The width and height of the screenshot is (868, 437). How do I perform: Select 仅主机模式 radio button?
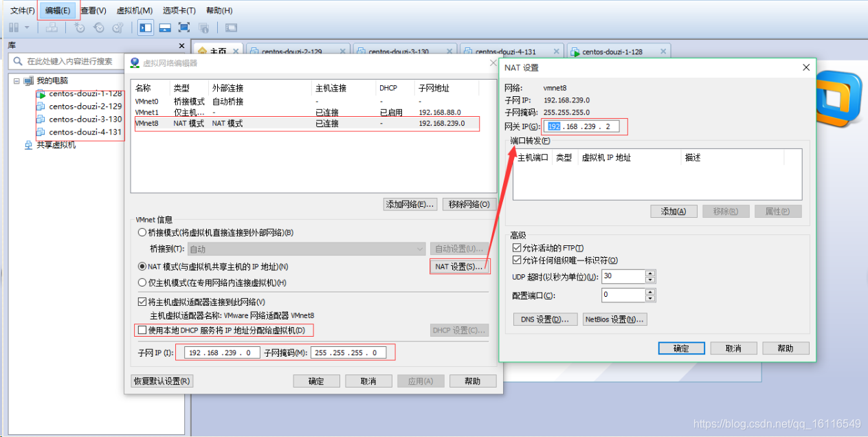coord(142,282)
